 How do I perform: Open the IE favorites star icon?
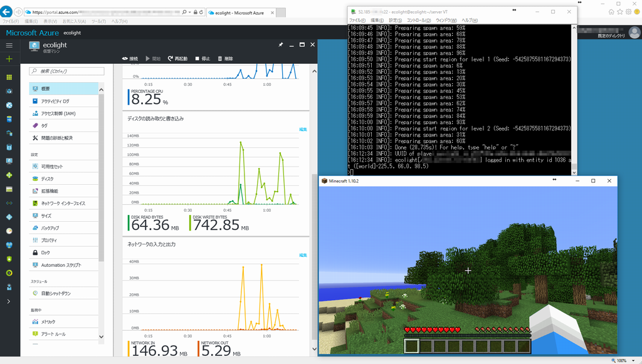[x=620, y=12]
